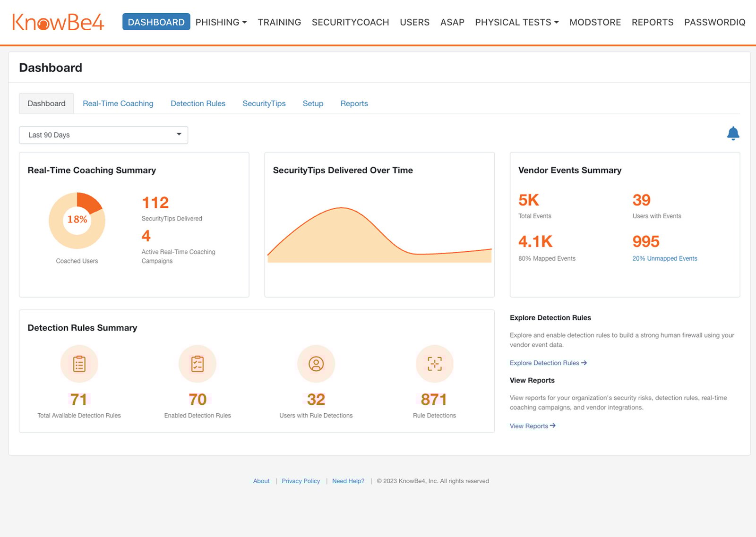Click the arrow icon beside Explore Detection Rules
This screenshot has height=537, width=756.
(584, 363)
